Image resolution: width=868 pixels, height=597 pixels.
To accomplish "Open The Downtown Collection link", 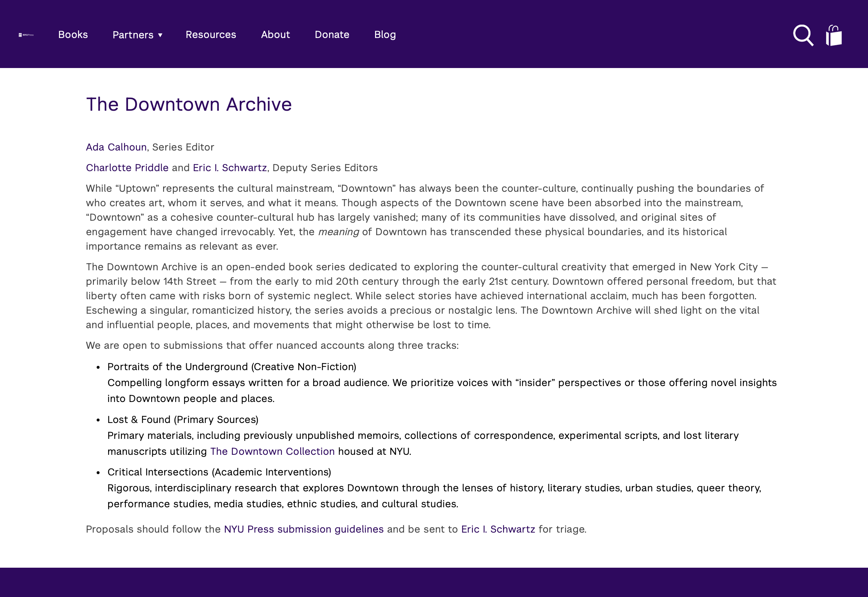I will [x=272, y=451].
